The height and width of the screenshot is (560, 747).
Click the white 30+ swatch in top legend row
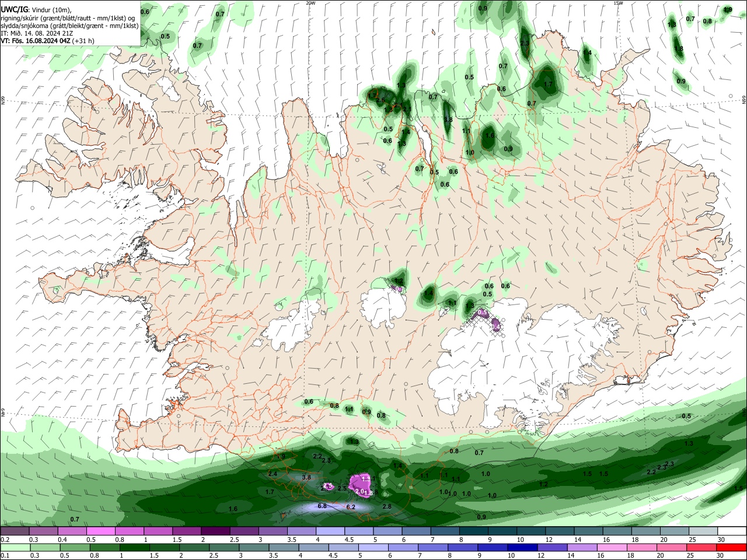pyautogui.click(x=732, y=531)
